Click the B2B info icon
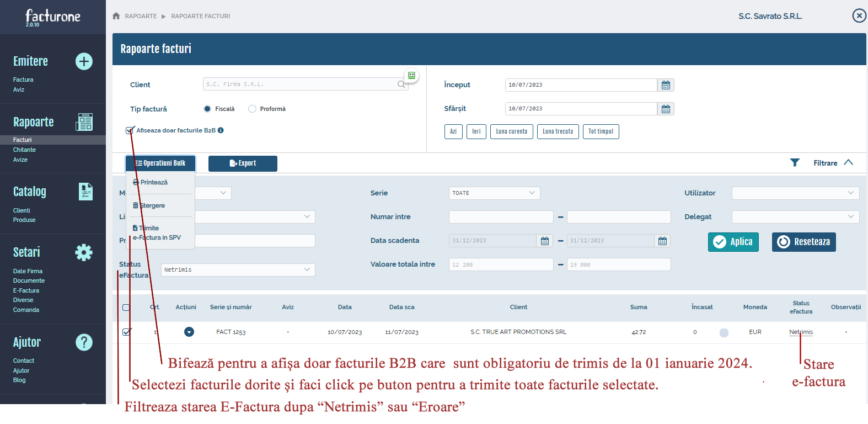 point(221,130)
